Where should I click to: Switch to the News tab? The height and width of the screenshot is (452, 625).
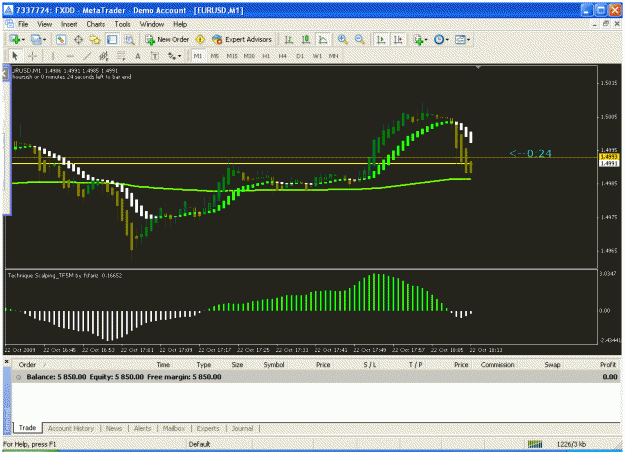coord(114,428)
